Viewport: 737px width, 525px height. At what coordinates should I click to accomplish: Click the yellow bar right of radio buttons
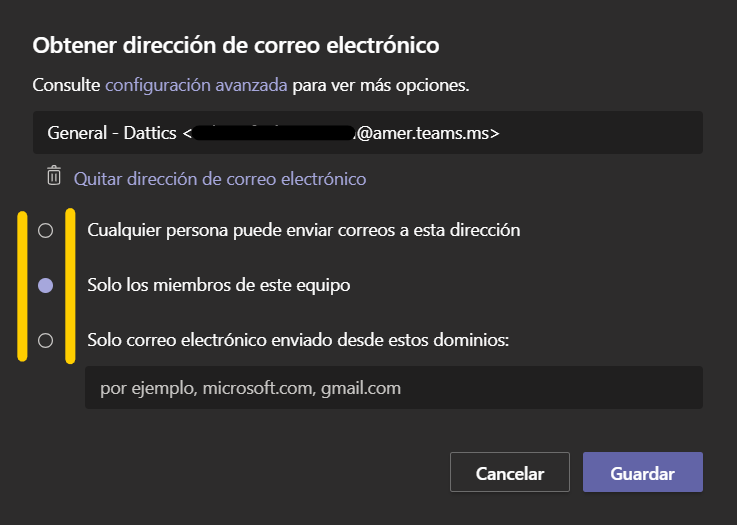70,285
